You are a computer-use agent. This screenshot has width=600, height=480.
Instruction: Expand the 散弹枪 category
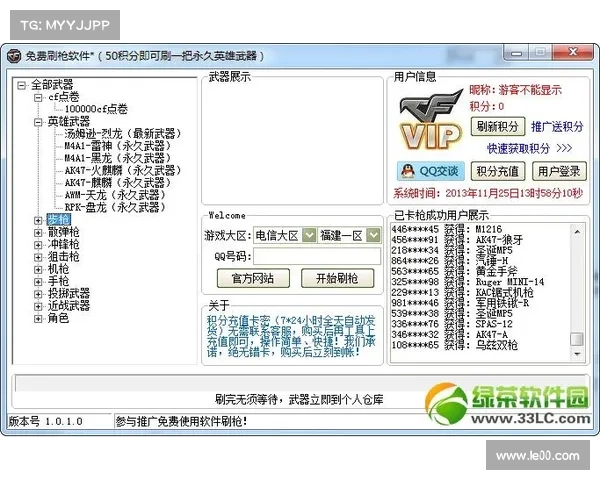click(x=38, y=232)
